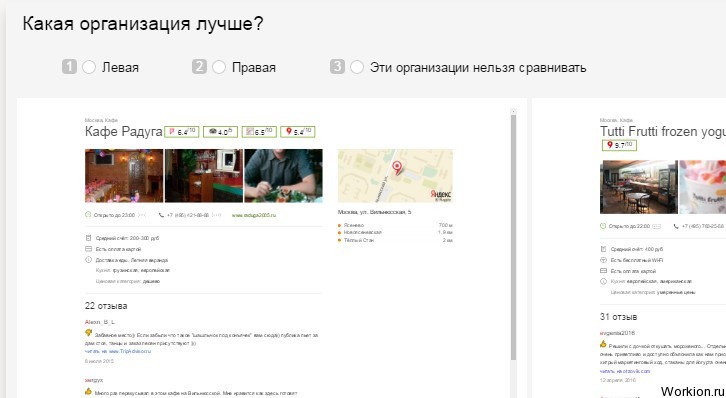Select the 'Левая' radio option
Image resolution: width=726 pixels, height=398 pixels.
tap(89, 68)
